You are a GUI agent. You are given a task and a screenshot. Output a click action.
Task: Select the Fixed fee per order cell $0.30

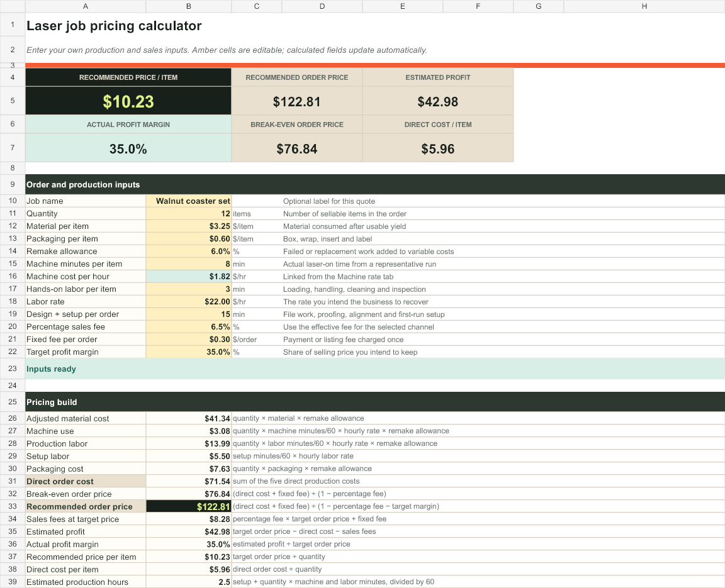(x=189, y=339)
